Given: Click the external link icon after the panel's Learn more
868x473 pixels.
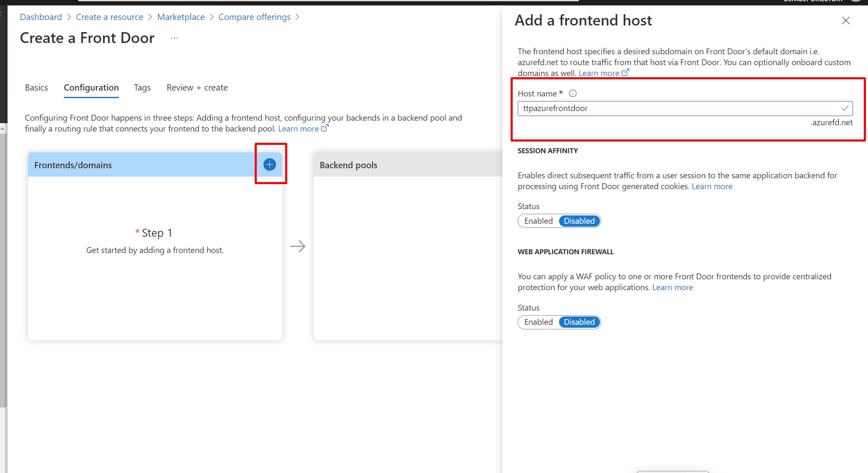Looking at the screenshot, I should pos(625,73).
